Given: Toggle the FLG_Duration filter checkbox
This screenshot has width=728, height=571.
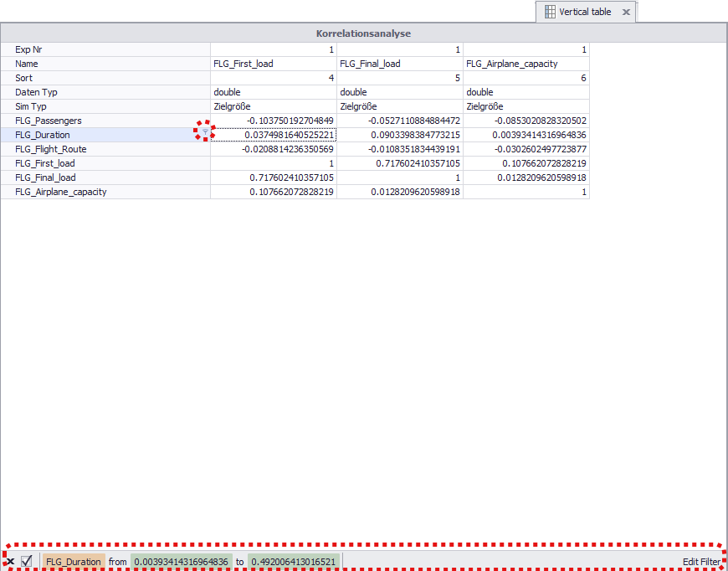Looking at the screenshot, I should point(28,562).
